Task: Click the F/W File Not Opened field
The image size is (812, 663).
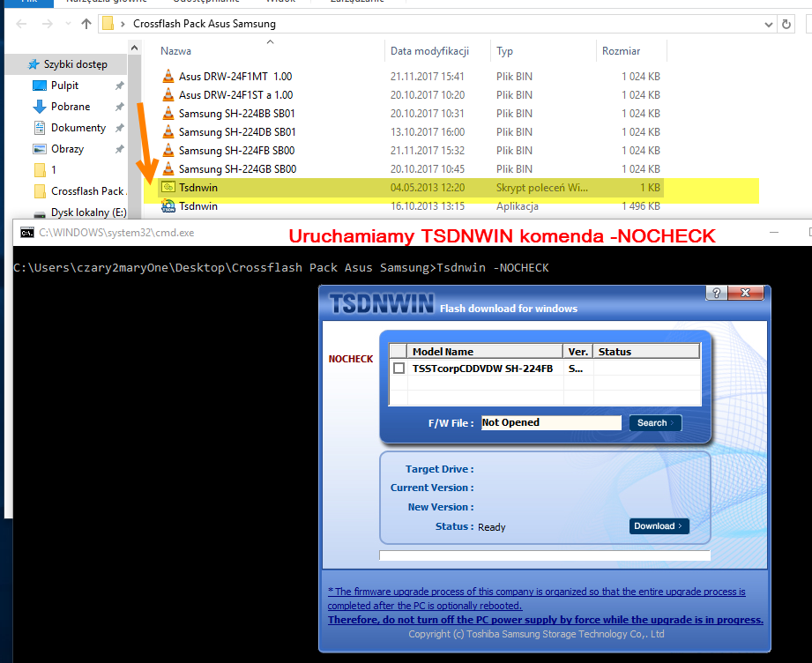Action: [x=551, y=422]
